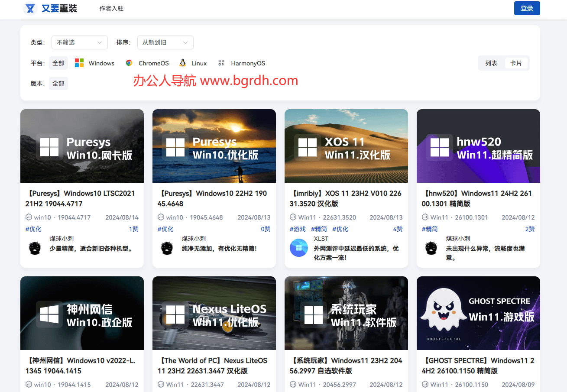Click version icon beside Win11 20456.2997
The height and width of the screenshot is (392, 567).
(x=293, y=385)
